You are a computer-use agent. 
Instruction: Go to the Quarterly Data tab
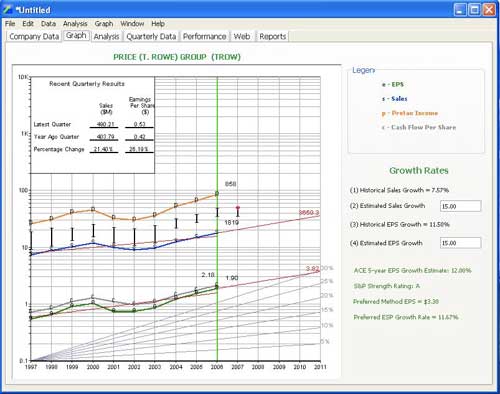tap(151, 36)
